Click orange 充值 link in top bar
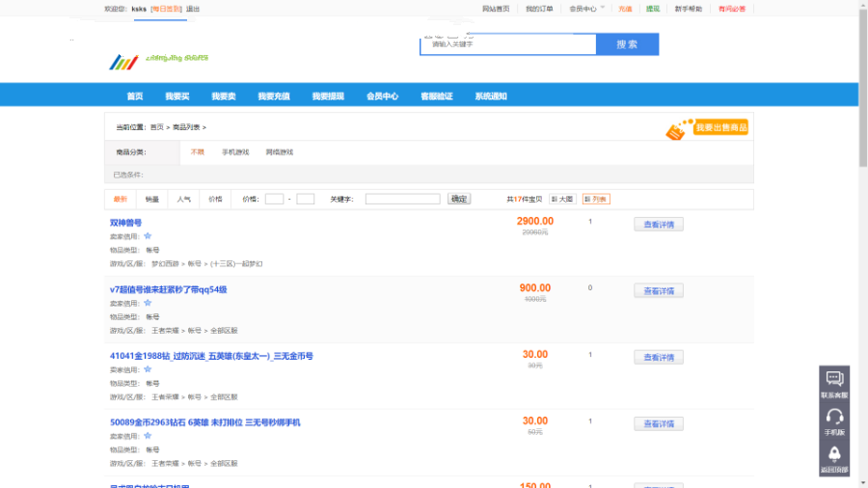The width and height of the screenshot is (868, 488). coord(625,9)
